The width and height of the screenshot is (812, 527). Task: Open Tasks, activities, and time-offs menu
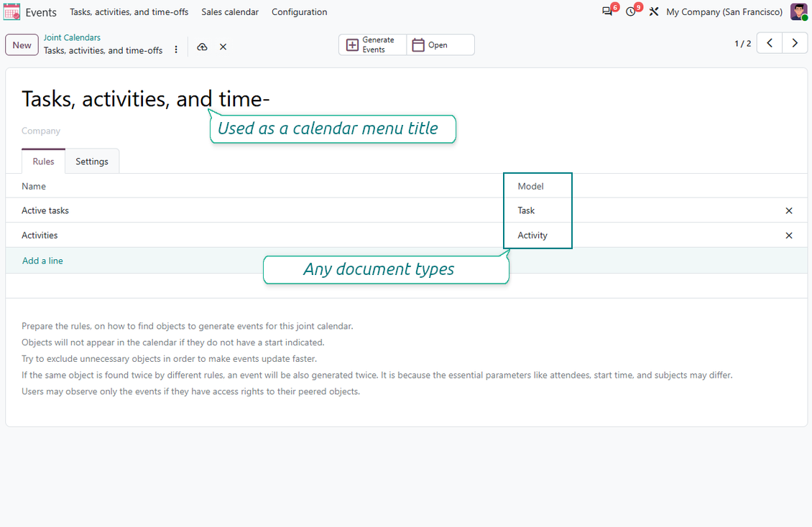click(x=129, y=12)
